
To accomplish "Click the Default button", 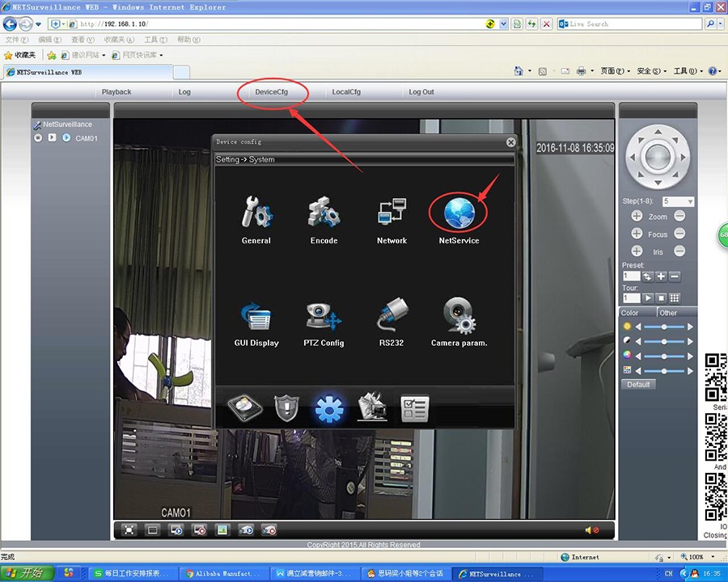I will pyautogui.click(x=638, y=385).
